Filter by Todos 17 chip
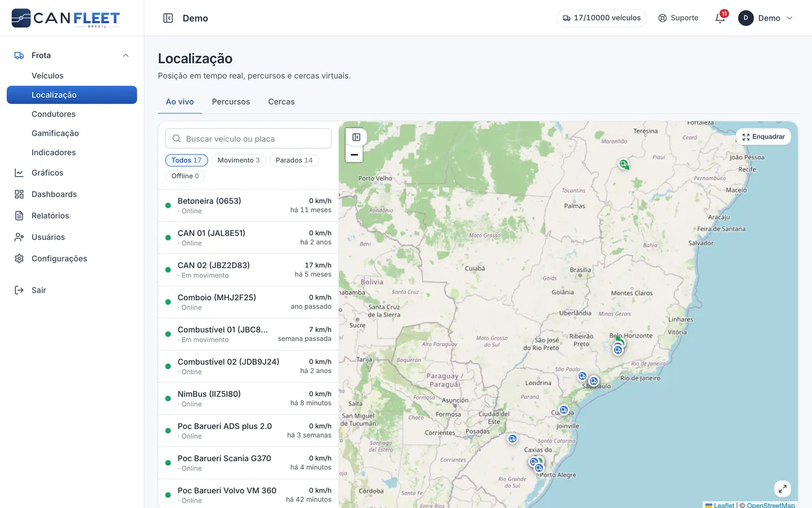Image resolution: width=812 pixels, height=508 pixels. (187, 160)
